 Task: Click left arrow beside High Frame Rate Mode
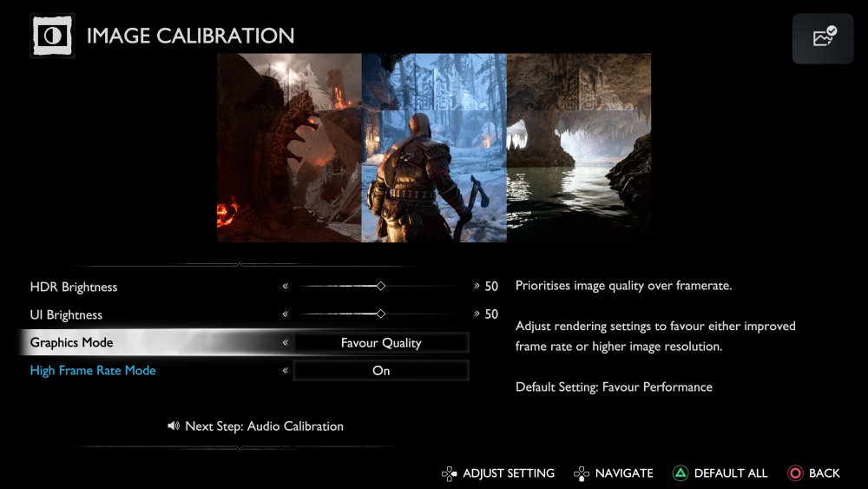(285, 371)
